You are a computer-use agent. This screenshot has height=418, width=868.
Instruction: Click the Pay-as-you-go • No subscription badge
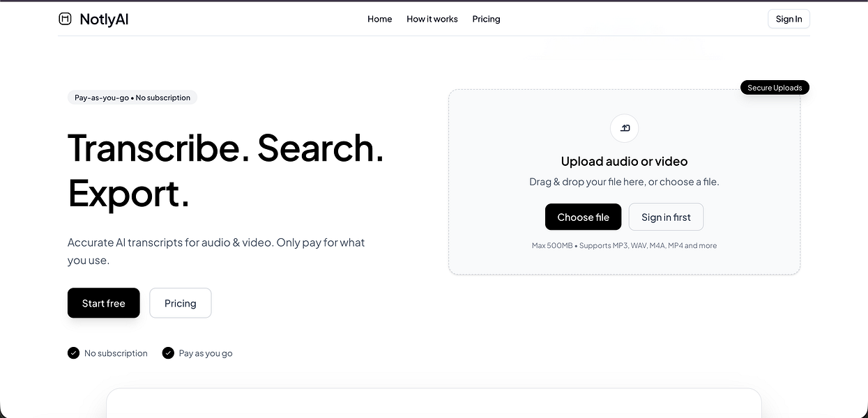132,98
